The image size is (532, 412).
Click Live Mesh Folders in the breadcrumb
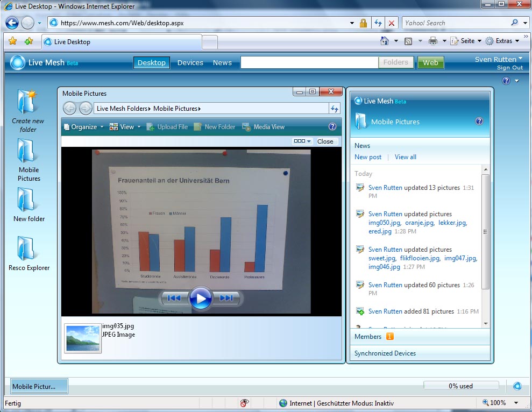click(x=122, y=109)
